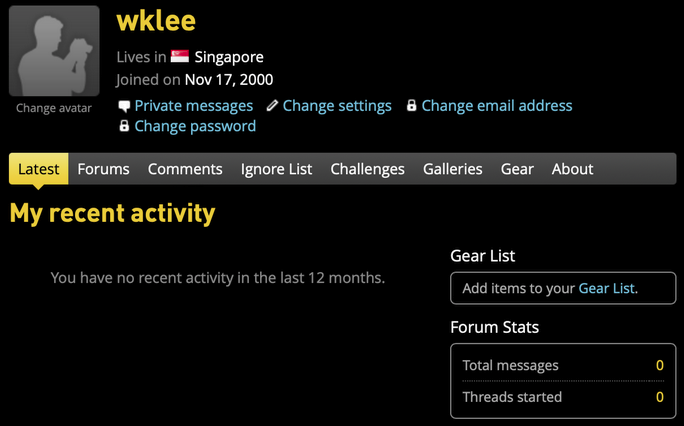Click the profile avatar silhouette image
The width and height of the screenshot is (684, 426).
54,51
